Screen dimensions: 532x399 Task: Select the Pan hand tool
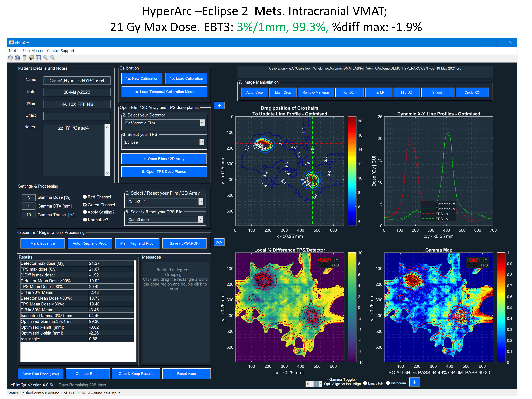10,58
